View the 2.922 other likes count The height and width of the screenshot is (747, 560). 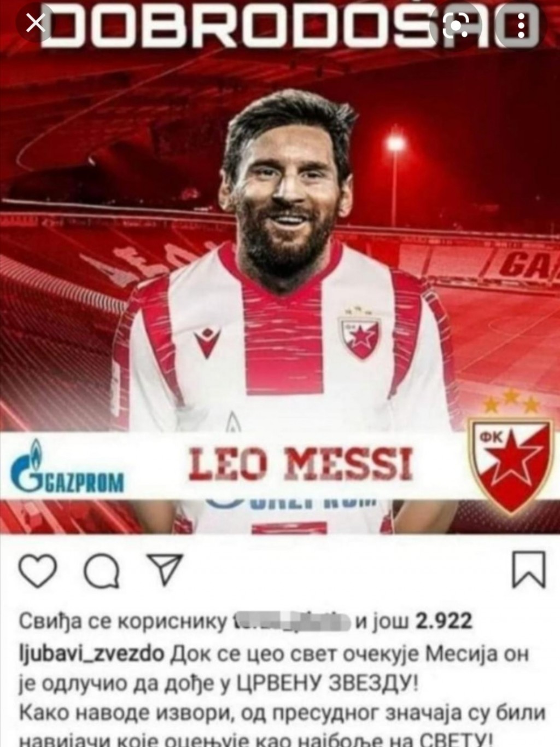[x=445, y=622]
